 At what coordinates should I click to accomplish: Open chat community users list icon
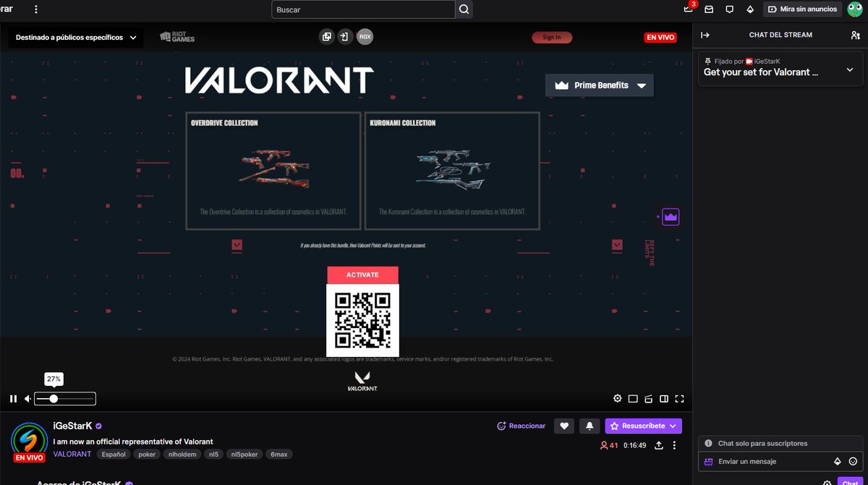click(x=856, y=35)
